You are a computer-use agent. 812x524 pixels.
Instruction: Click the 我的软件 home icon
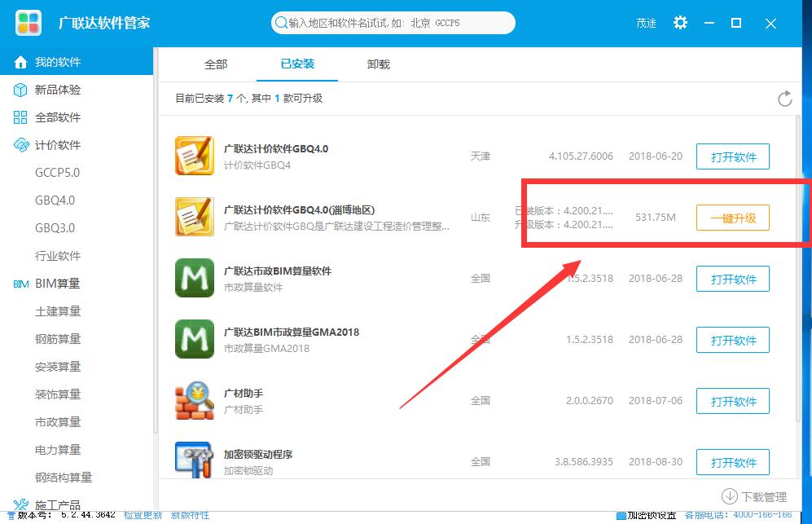(20, 62)
